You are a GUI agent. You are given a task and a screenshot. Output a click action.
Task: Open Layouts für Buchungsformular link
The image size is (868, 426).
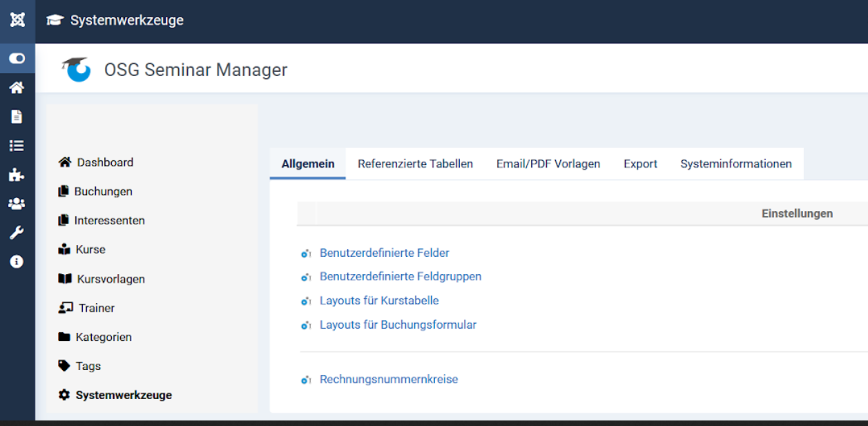pos(398,325)
